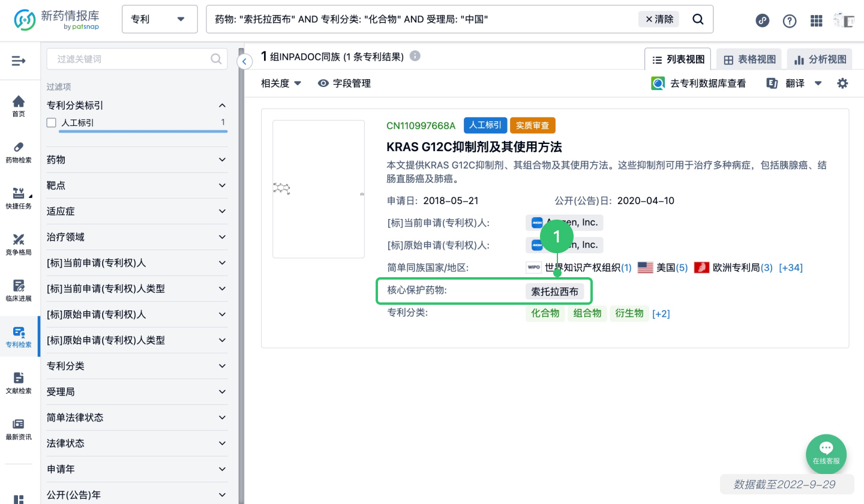The width and height of the screenshot is (864, 504).
Task: Show more family countries via [+34] link
Action: [x=791, y=268]
